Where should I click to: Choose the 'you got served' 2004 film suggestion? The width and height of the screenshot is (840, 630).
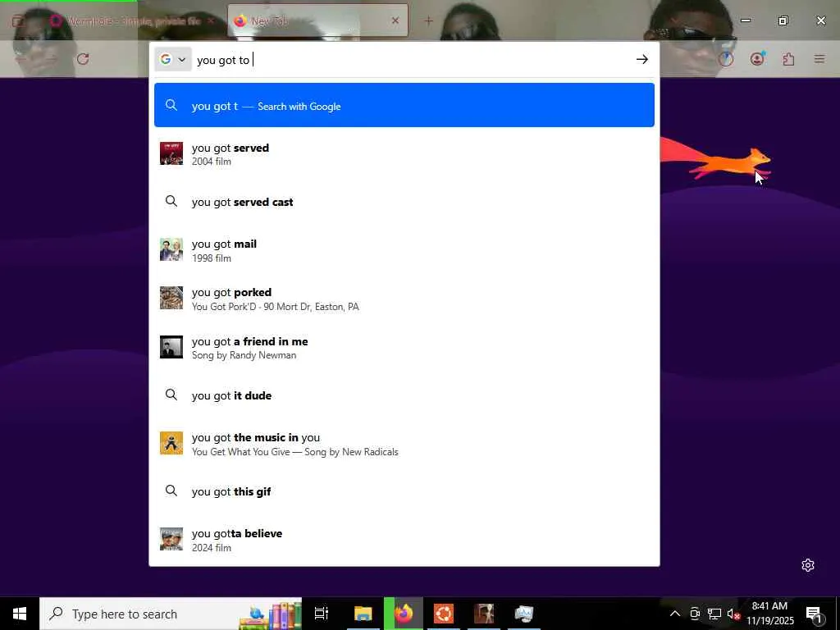[404, 153]
